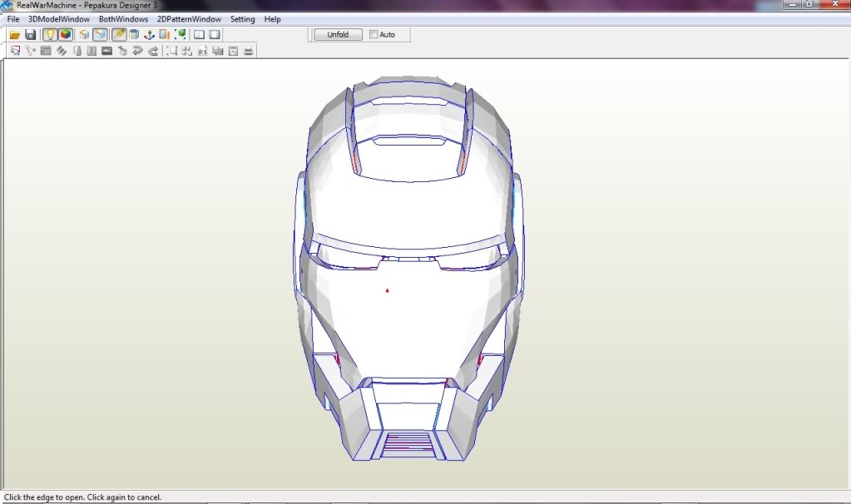851x504 pixels.
Task: Click the blue cylinder icon in toolbar
Action: click(x=134, y=35)
